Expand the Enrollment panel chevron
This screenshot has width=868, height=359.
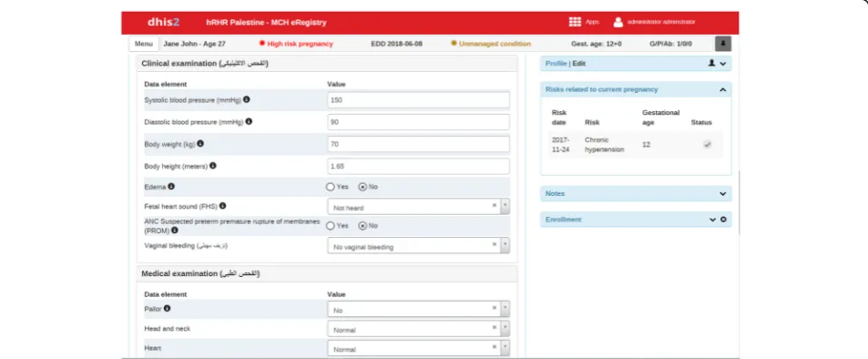[713, 220]
